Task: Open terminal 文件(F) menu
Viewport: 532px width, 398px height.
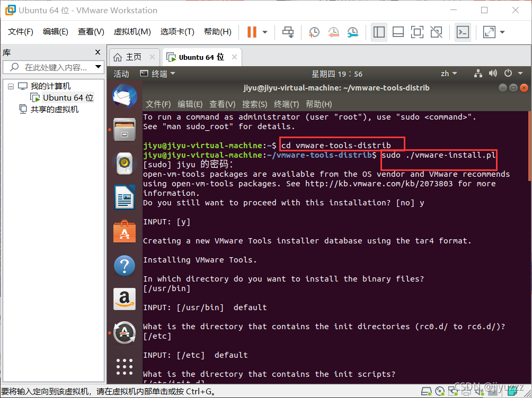Action: [158, 104]
